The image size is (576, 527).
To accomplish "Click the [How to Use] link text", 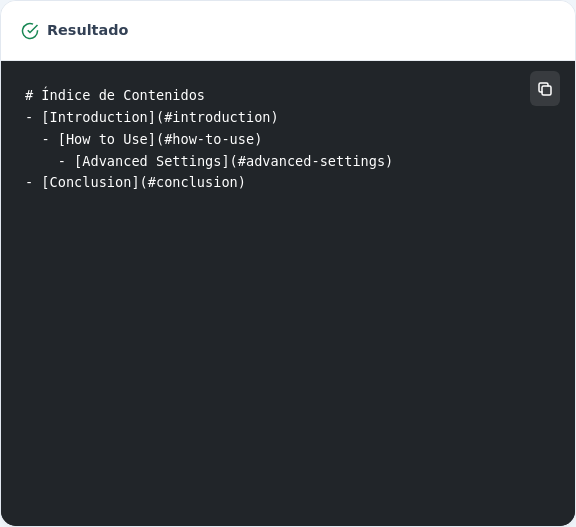I will [107, 139].
